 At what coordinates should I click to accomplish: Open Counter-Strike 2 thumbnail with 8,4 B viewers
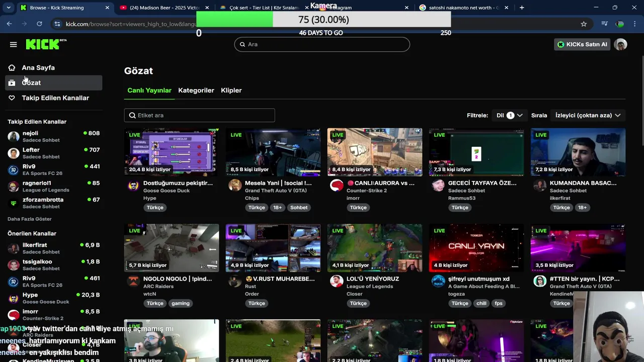(375, 152)
